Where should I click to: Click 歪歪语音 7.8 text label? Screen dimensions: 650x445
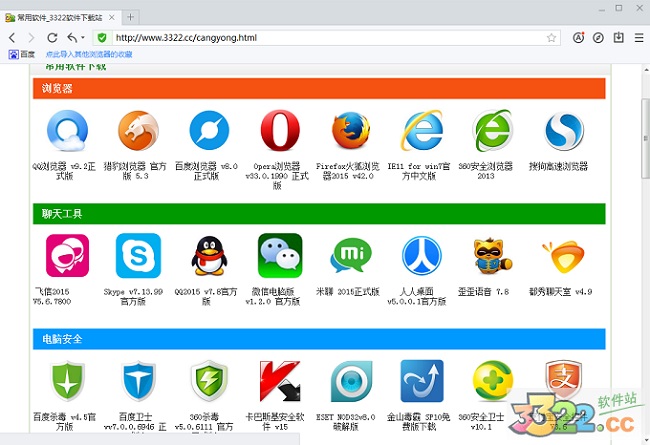tap(483, 292)
